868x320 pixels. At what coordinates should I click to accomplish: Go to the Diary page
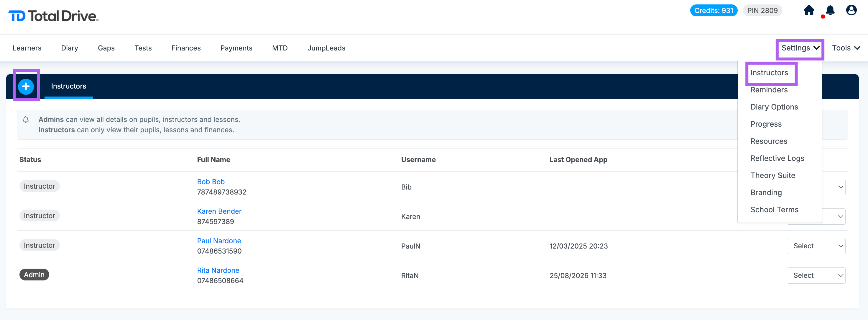pyautogui.click(x=70, y=48)
